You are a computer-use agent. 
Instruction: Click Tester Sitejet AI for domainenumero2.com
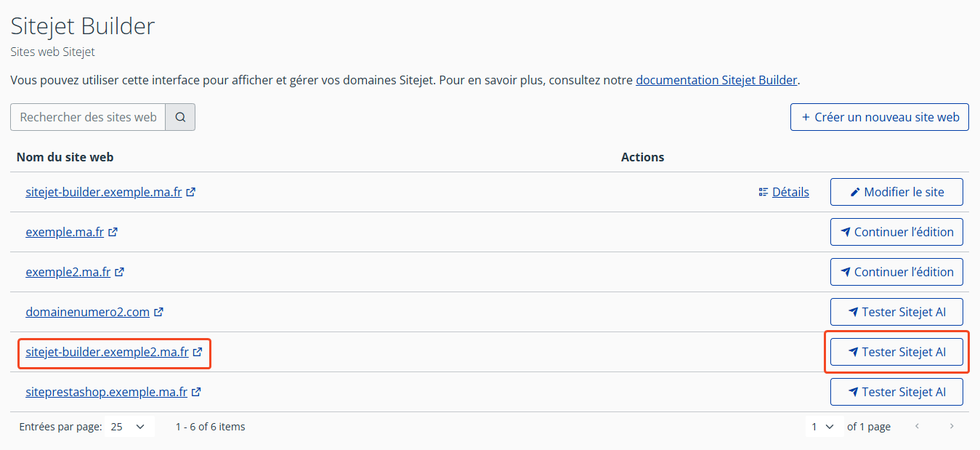[896, 312]
